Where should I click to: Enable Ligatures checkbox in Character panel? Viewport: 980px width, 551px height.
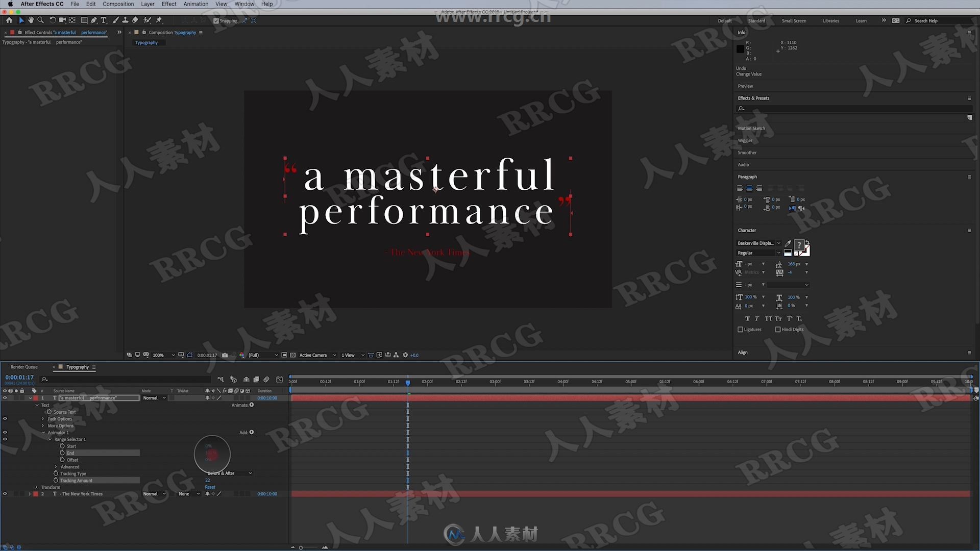(740, 329)
